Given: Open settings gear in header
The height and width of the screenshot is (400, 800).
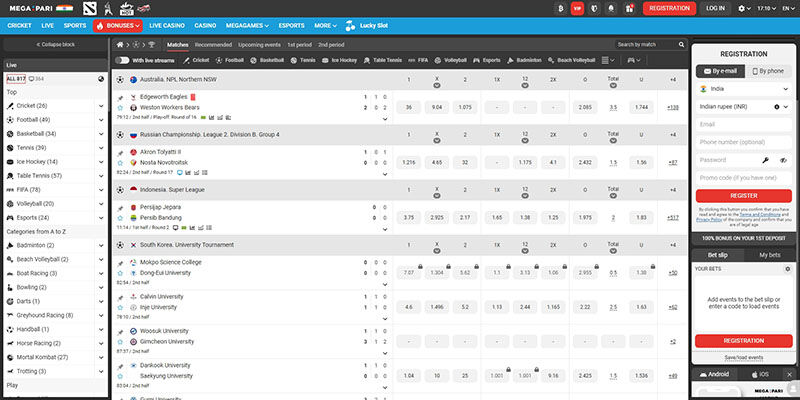Looking at the screenshot, I should pos(744,9).
